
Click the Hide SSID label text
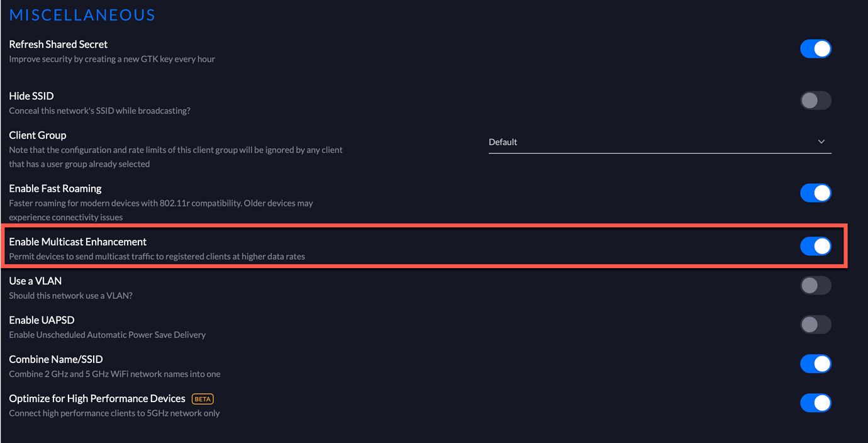coord(31,96)
